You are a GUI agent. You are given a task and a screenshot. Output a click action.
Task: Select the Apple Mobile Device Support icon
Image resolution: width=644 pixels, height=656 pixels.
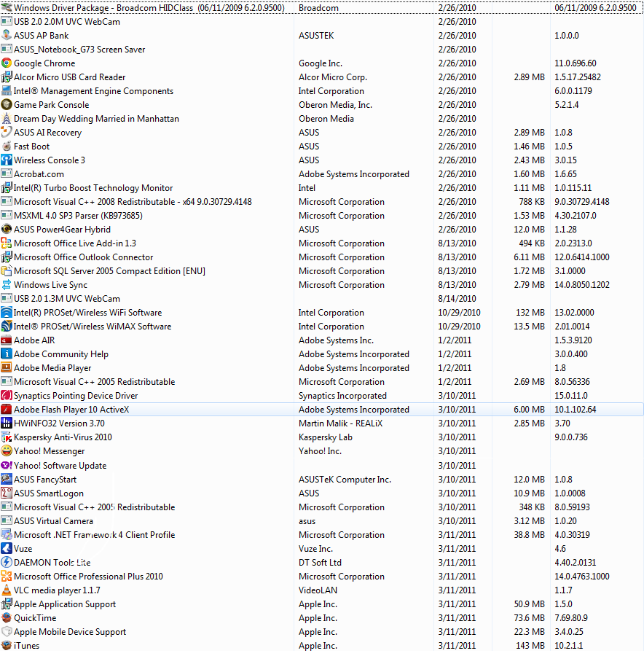tap(7, 631)
